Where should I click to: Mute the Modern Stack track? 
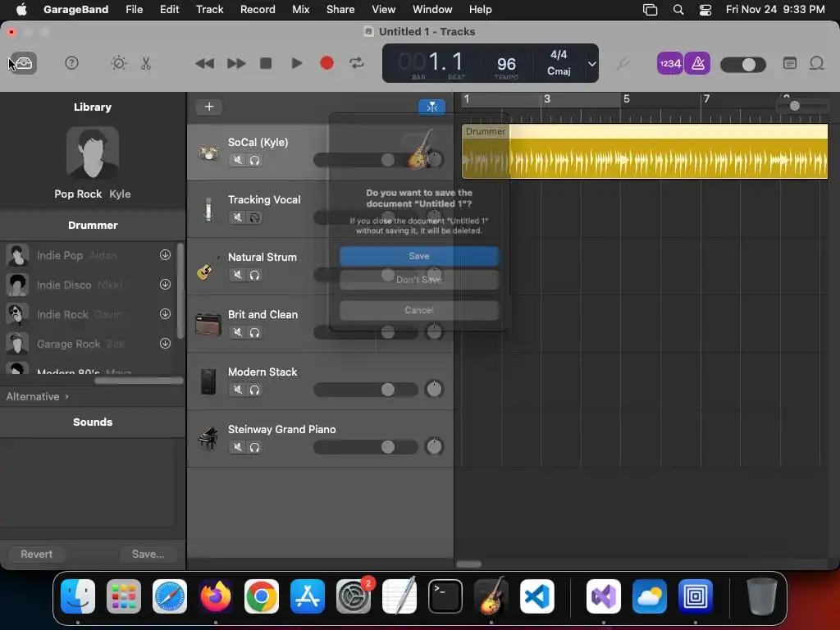click(x=237, y=390)
